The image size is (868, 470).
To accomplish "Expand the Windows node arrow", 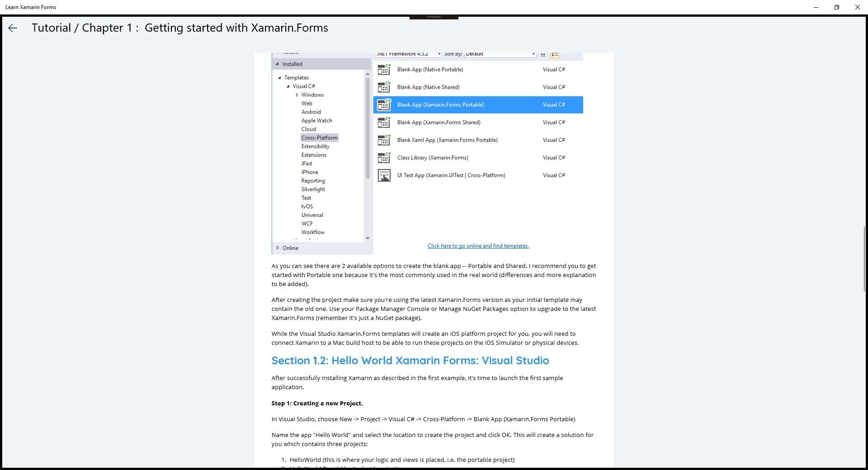I will [x=297, y=95].
